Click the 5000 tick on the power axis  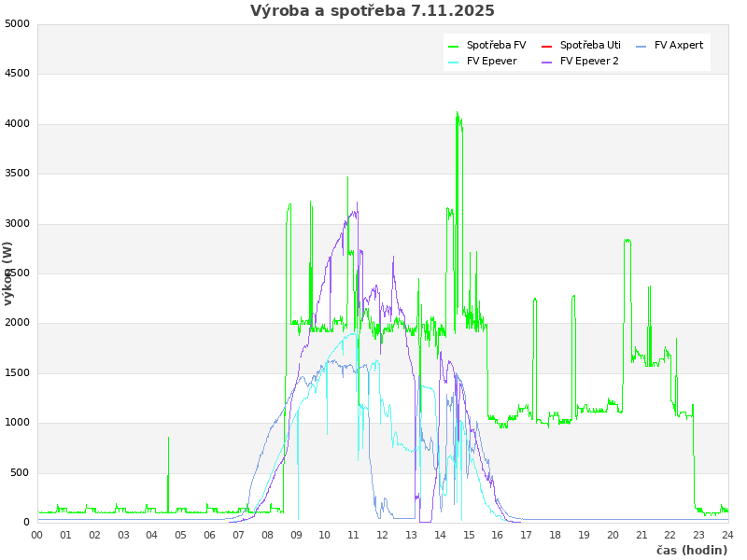17,23
